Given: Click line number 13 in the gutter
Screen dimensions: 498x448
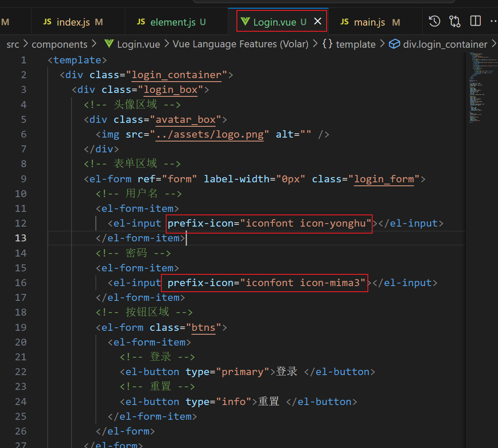Looking at the screenshot, I should 21,238.
